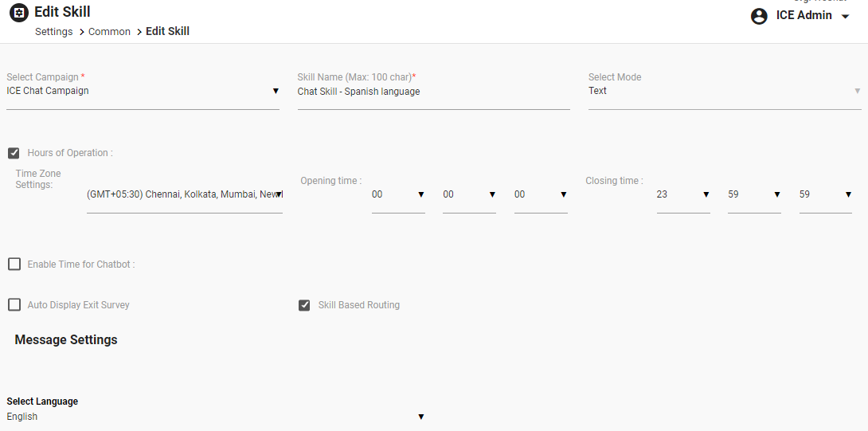
Task: Toggle the Skill Based Routing checkbox
Action: coord(304,305)
